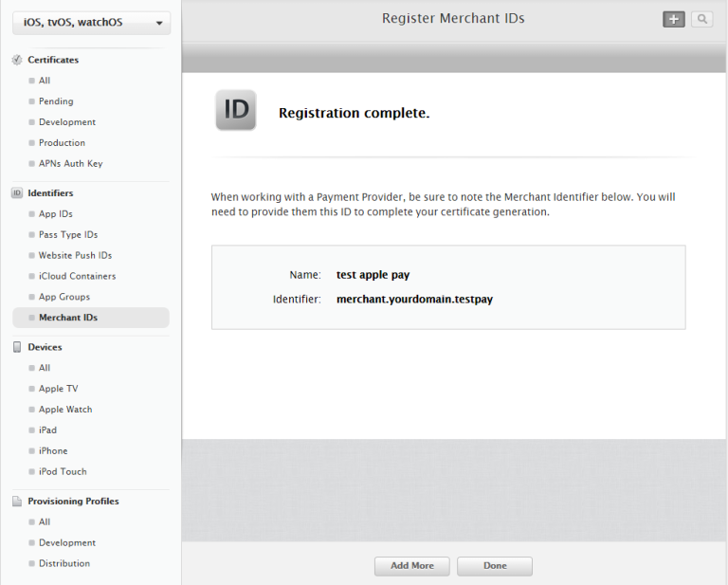Viewport: 728px width, 585px height.
Task: Click the Devices section icon
Action: (17, 347)
